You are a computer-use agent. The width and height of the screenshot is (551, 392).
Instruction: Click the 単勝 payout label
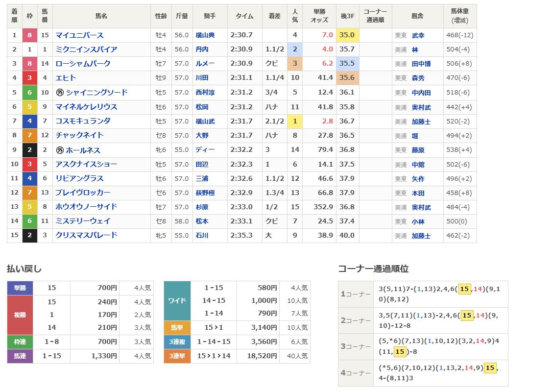[x=20, y=288]
